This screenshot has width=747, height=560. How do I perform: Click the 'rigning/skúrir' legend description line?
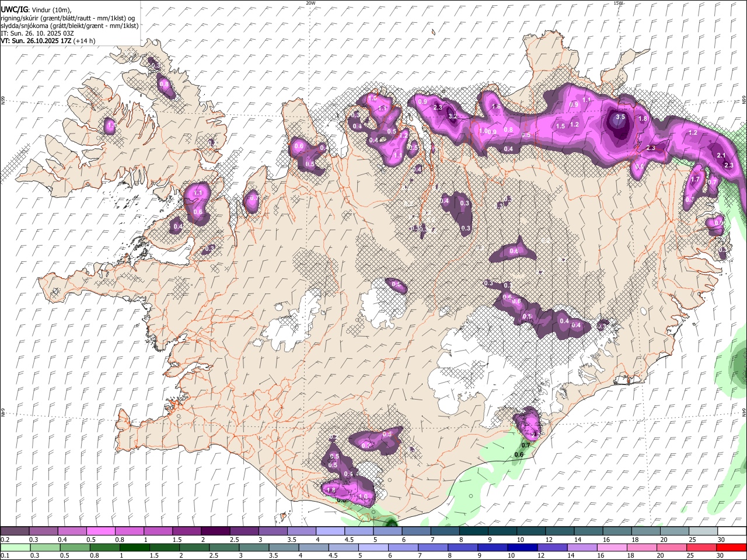(68, 17)
